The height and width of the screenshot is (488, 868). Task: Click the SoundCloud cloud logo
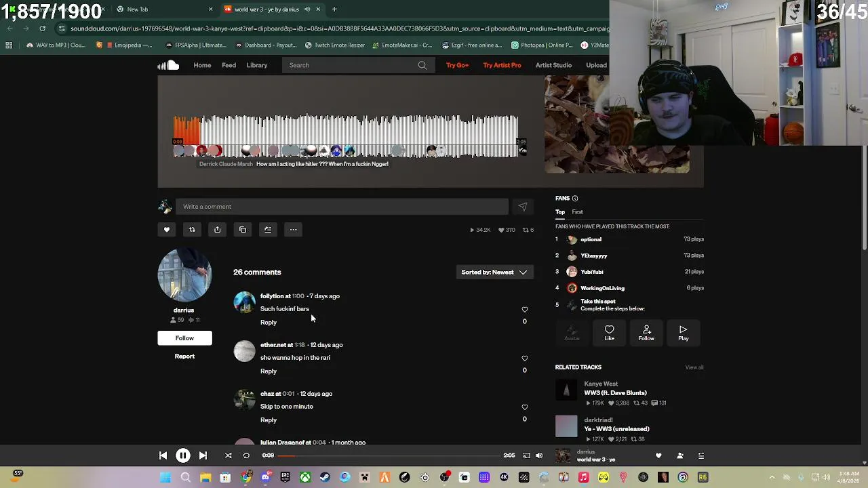[168, 65]
